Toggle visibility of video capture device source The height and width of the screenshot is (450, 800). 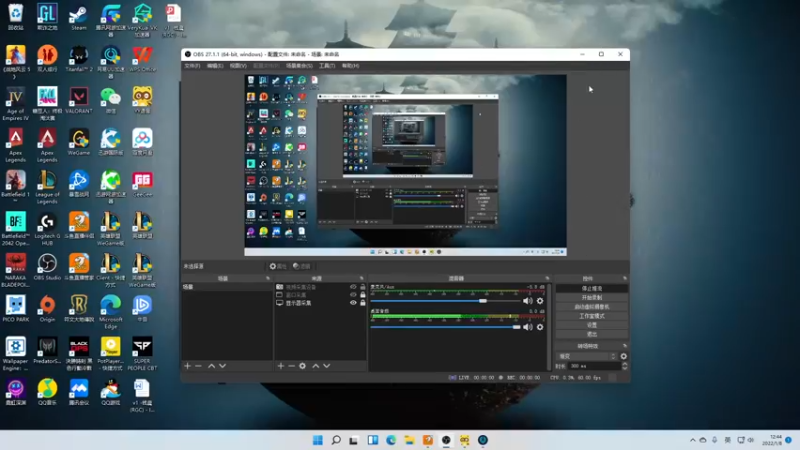point(353,287)
